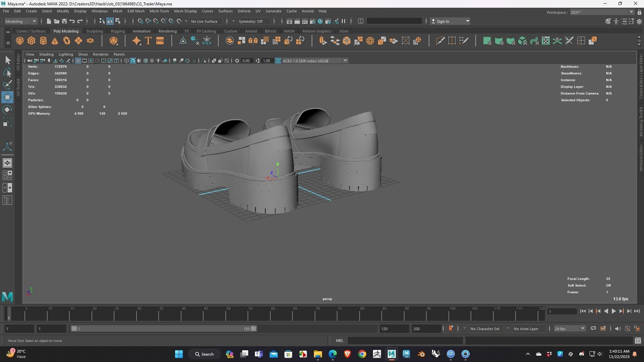Image resolution: width=644 pixels, height=362 pixels.
Task: Switch to the Rigging shelf tab
Action: (118, 31)
